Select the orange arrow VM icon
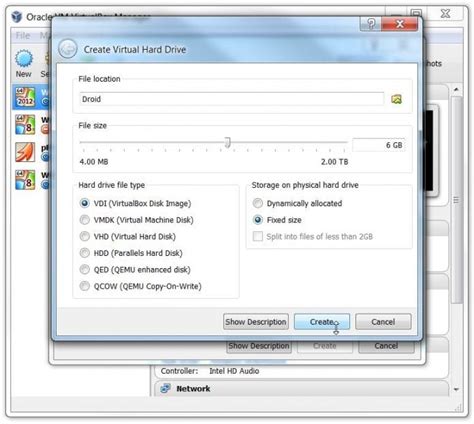474x424 pixels. point(25,152)
